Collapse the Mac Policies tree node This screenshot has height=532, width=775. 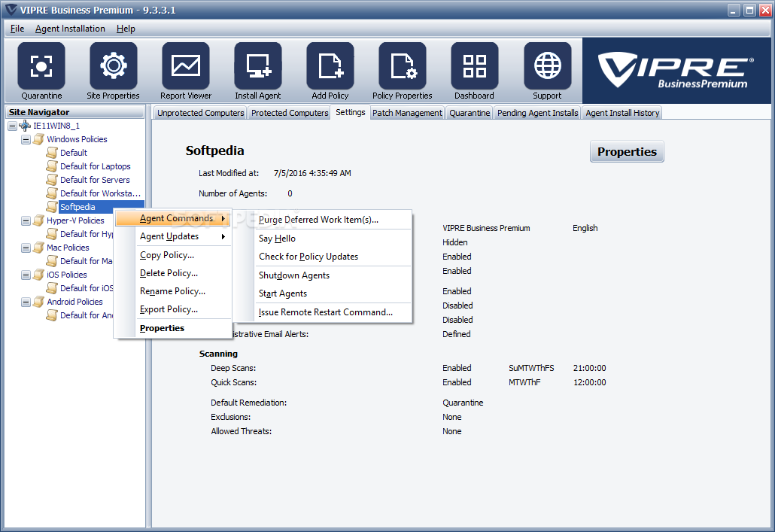26,248
